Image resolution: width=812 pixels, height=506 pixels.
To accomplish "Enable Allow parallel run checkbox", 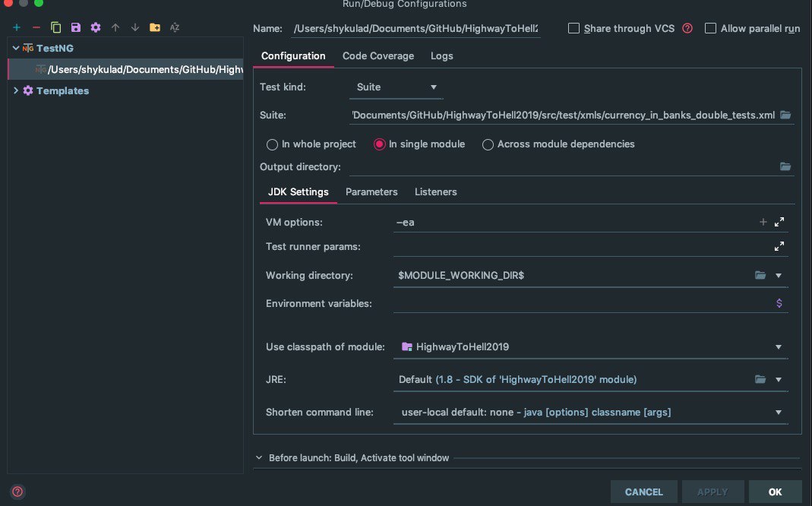I will pos(710,28).
